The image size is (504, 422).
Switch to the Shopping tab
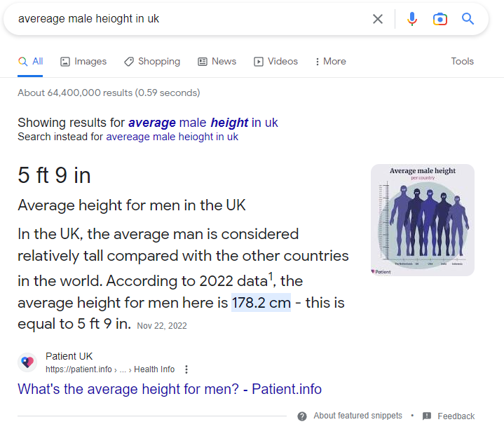point(152,62)
